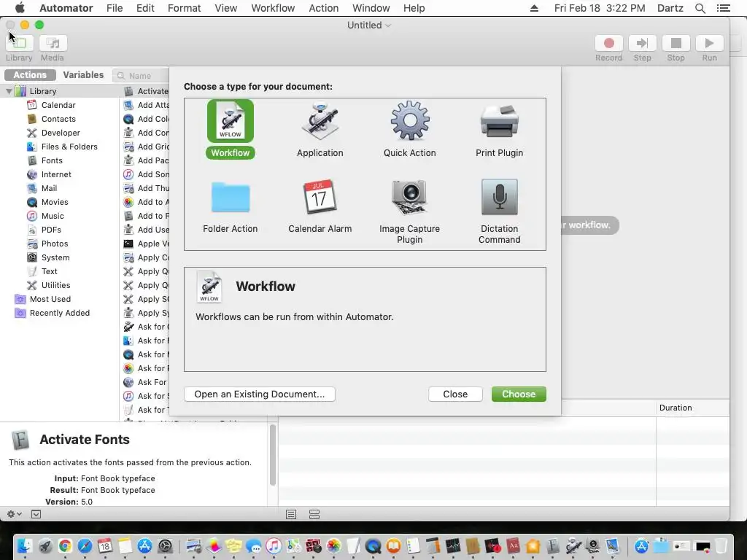The height and width of the screenshot is (560, 747).
Task: Choose the Calendar Alarm document type
Action: pyautogui.click(x=320, y=206)
